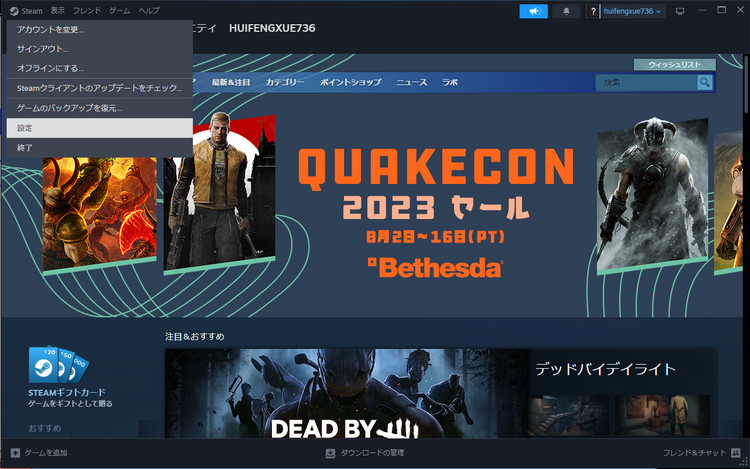Click the Doom demon artwork thumbnail
Viewport: 750px width, 469px height.
pos(99,214)
